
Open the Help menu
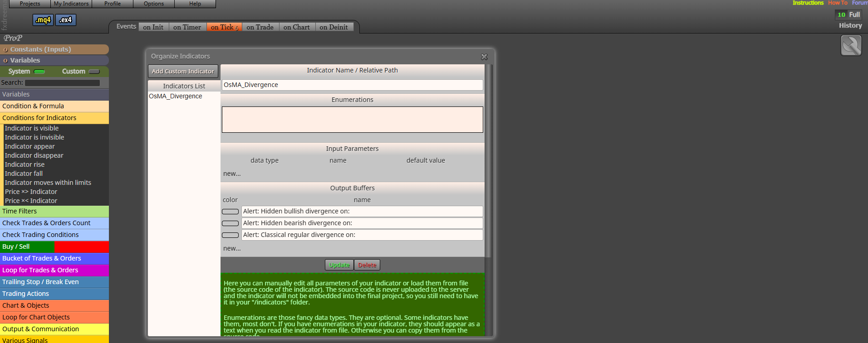pyautogui.click(x=195, y=4)
